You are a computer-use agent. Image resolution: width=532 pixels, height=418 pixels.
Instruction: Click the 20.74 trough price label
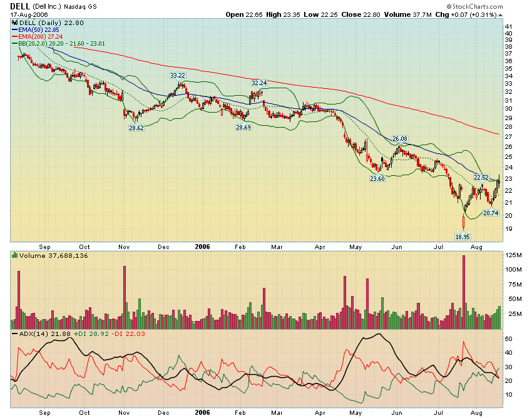click(491, 213)
